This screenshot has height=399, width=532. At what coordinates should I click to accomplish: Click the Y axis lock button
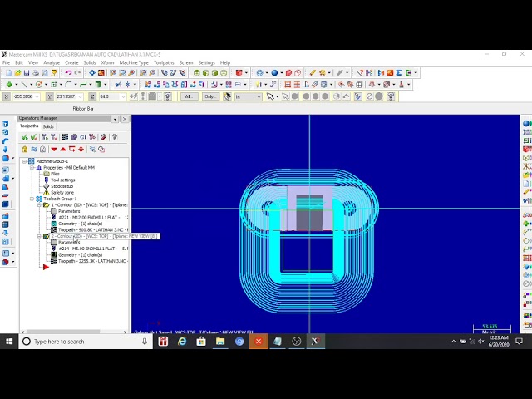click(x=50, y=96)
